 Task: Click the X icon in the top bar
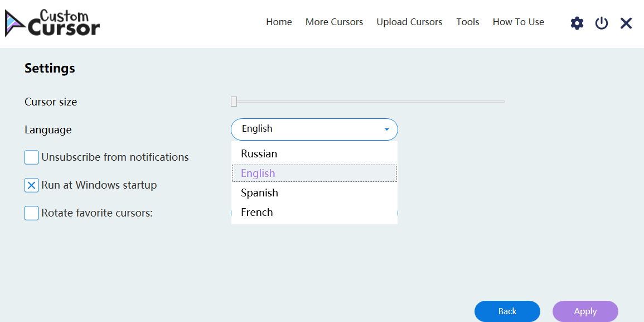pyautogui.click(x=626, y=22)
